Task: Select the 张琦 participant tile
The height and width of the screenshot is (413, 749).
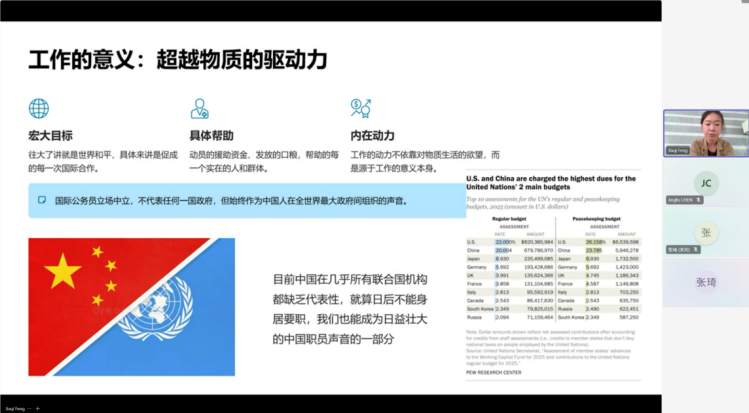Action: [706, 283]
